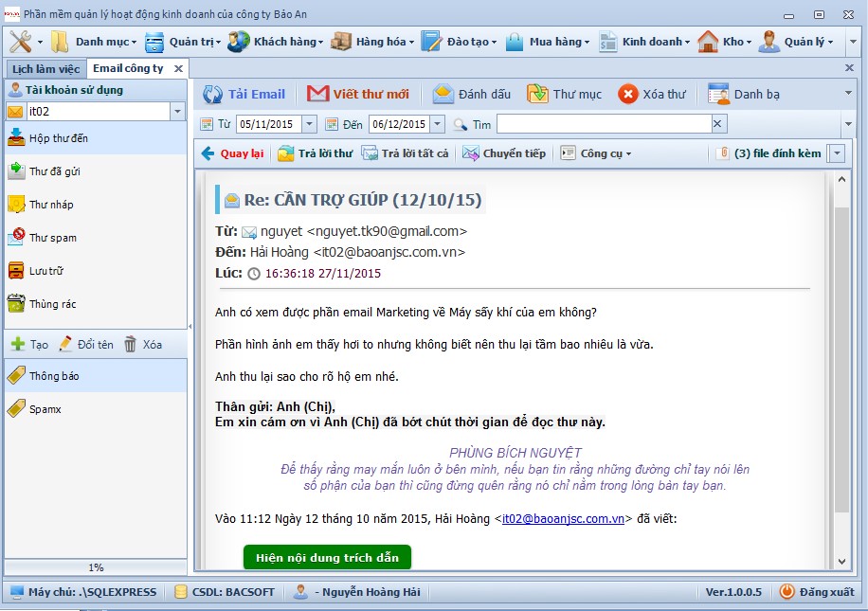Click the email body vertical scrollbar
This screenshot has width=868, height=611.
coord(841,360)
